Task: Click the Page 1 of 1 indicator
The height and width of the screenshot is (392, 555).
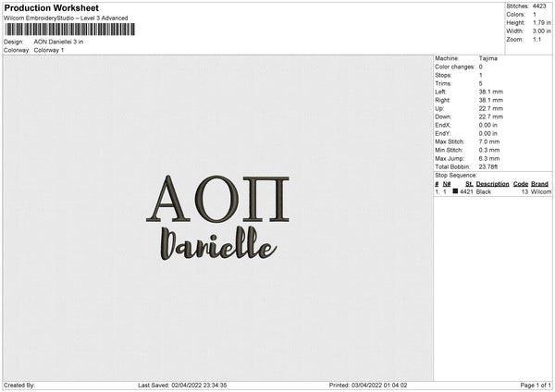Action: click(x=536, y=386)
